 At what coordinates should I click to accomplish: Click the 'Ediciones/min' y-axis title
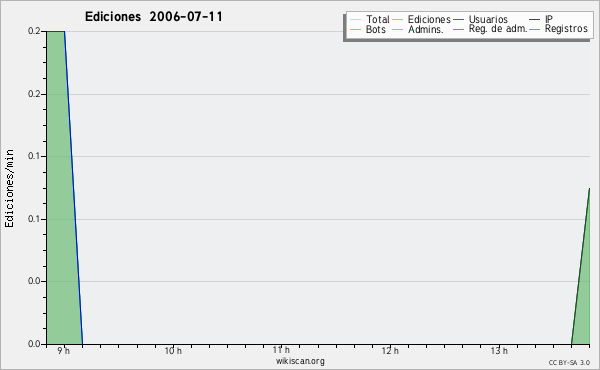[9, 188]
